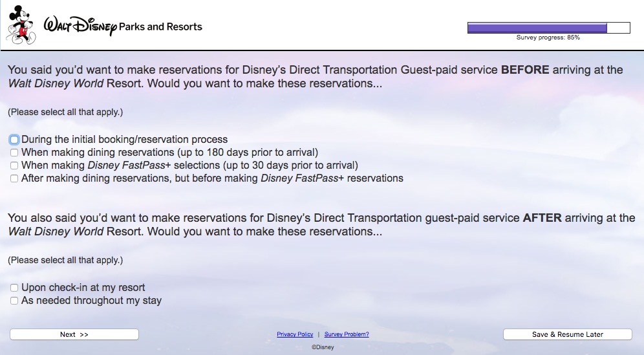Enable 'After making dining reservations' checkbox

pos(14,178)
